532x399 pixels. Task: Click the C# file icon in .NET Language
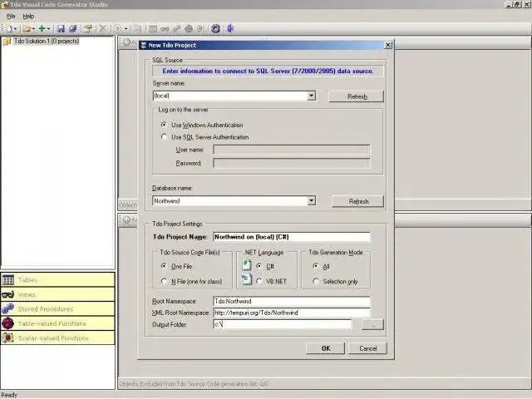coord(247,264)
